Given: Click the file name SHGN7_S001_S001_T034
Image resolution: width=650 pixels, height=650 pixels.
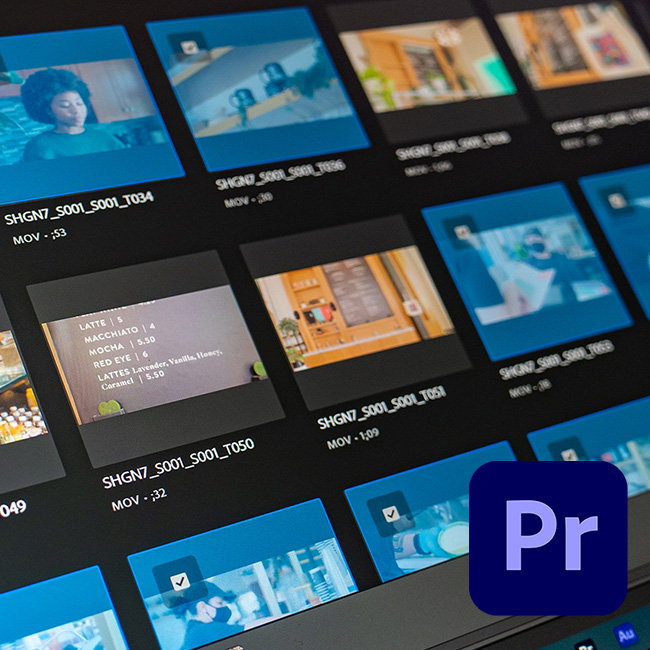Looking at the screenshot, I should [x=79, y=209].
